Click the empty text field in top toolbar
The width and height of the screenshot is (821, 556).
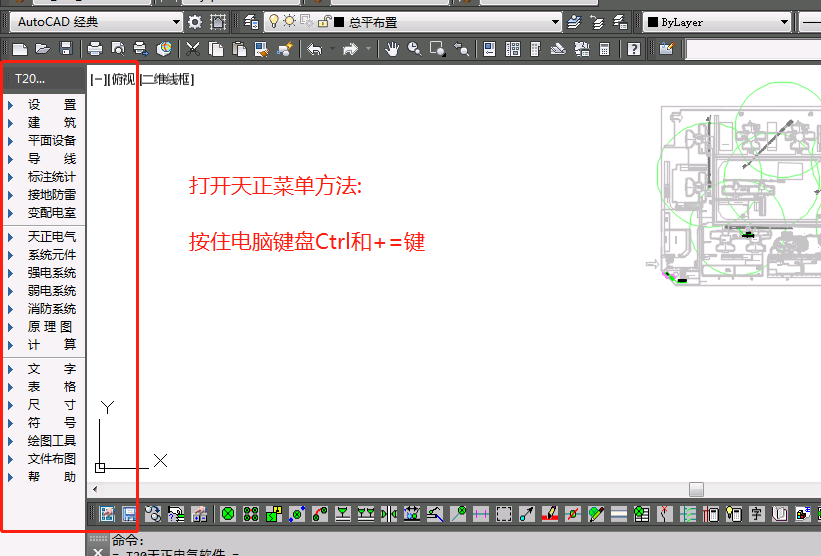click(753, 50)
